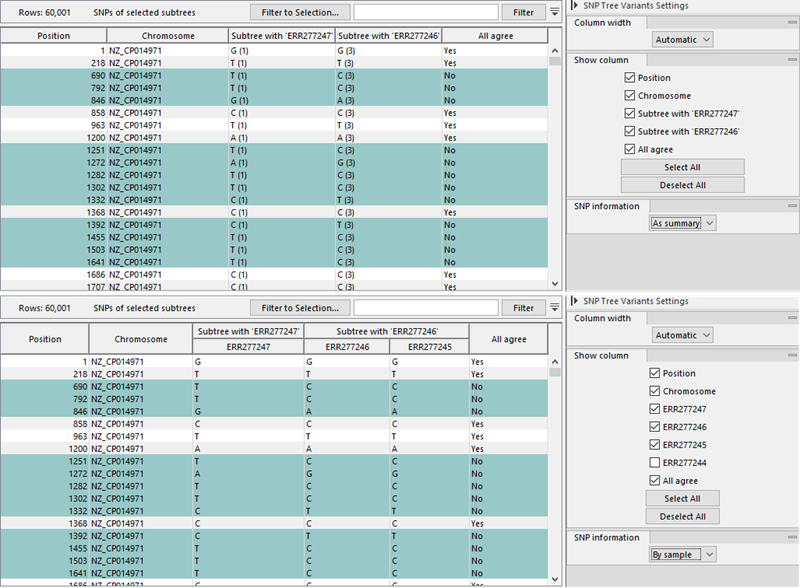Click the search field beside the top Filter button

point(425,12)
